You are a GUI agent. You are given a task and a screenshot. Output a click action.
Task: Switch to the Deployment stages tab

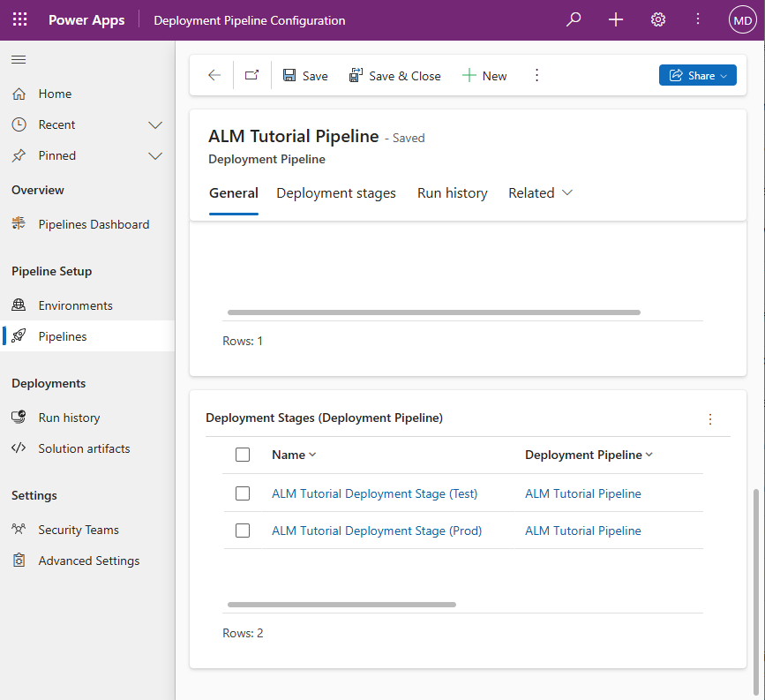336,193
